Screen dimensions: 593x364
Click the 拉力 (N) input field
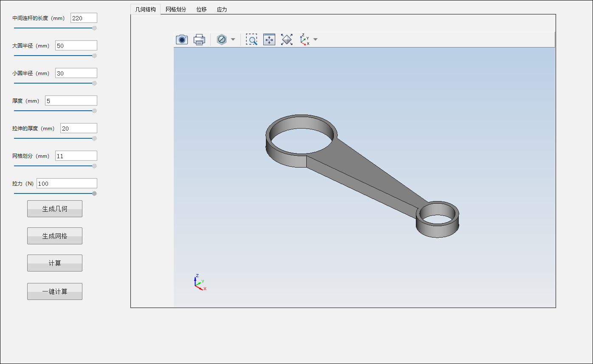(67, 183)
